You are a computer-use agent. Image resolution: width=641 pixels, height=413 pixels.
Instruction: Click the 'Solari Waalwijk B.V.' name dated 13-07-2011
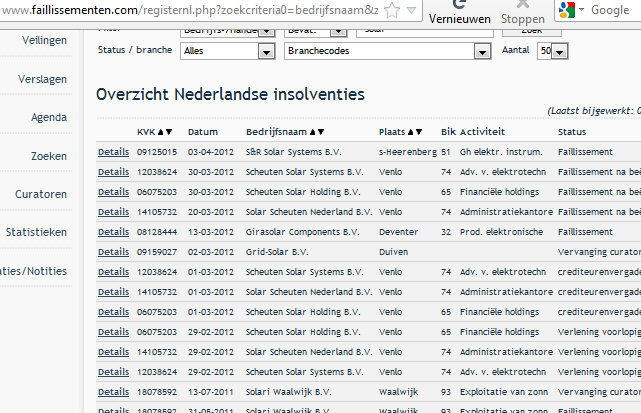(288, 392)
